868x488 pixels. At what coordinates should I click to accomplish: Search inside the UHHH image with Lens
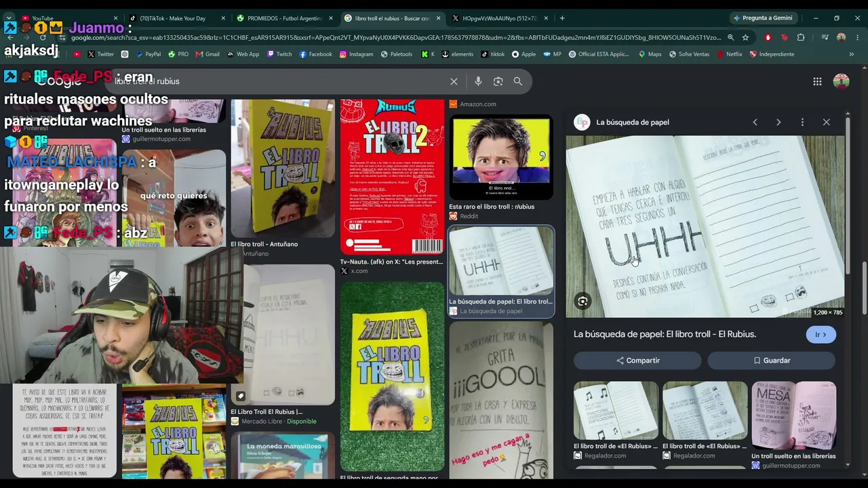click(x=583, y=302)
